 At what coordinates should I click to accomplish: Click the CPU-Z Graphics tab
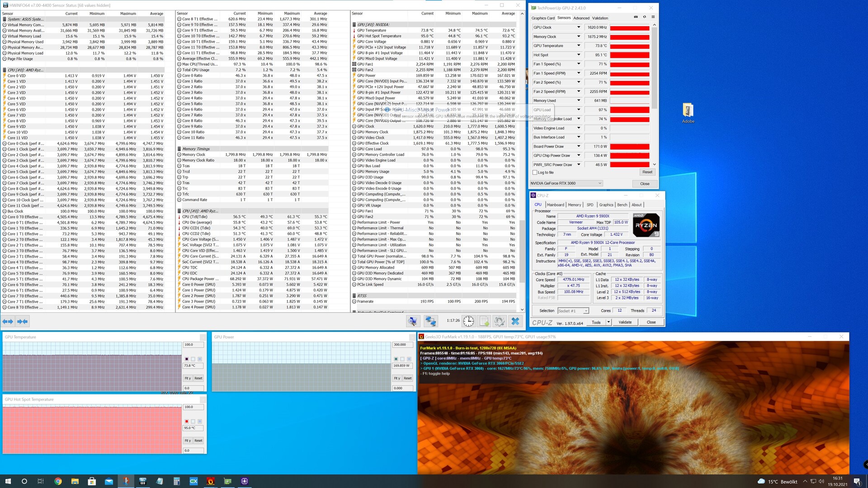click(x=606, y=205)
